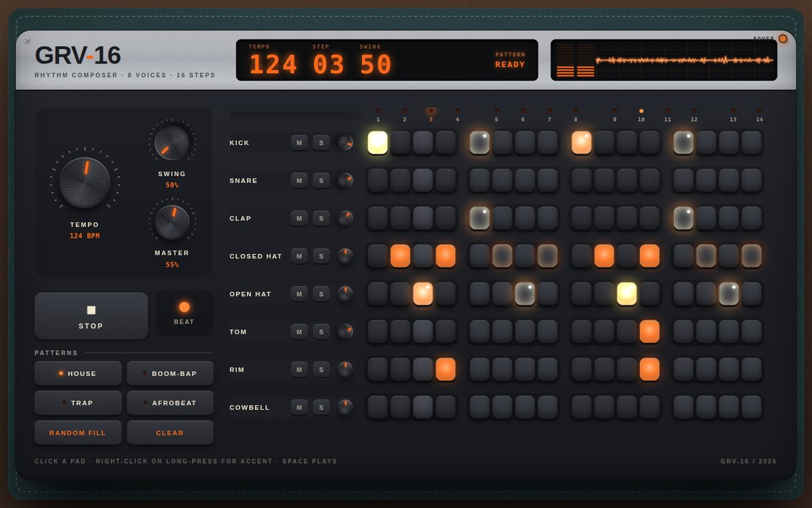This screenshot has width=812, height=508.
Task: Solo the Tom track
Action: (x=321, y=332)
